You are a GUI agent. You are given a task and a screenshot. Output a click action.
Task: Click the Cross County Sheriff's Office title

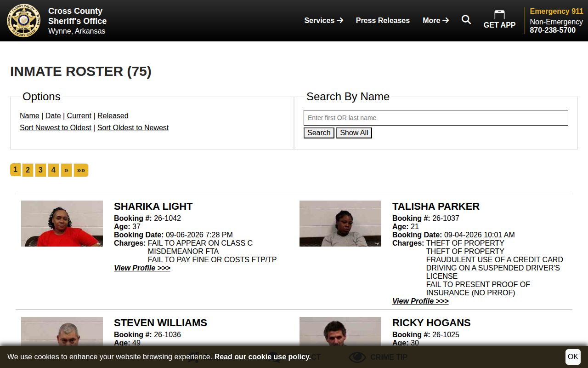click(77, 16)
